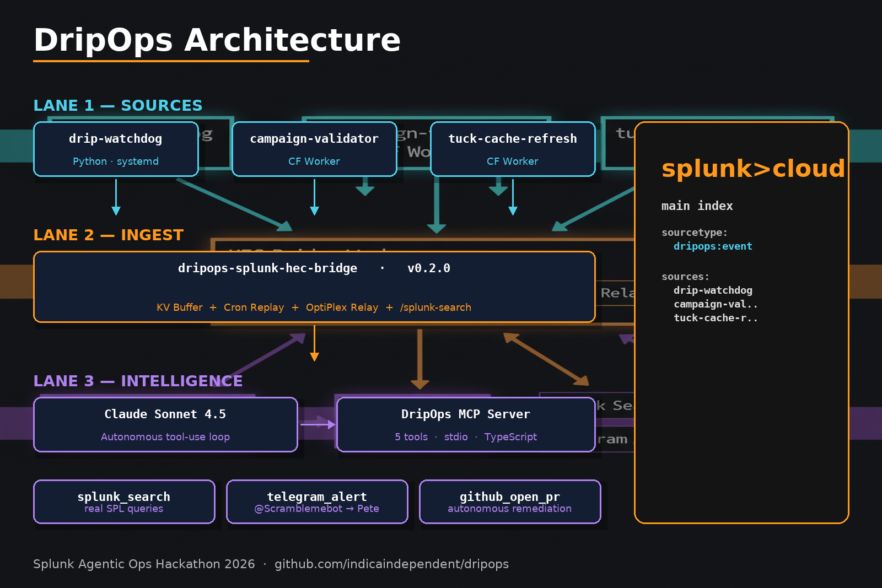The image size is (882, 588).
Task: Open the DripOps MCP Server box
Action: pos(466,424)
